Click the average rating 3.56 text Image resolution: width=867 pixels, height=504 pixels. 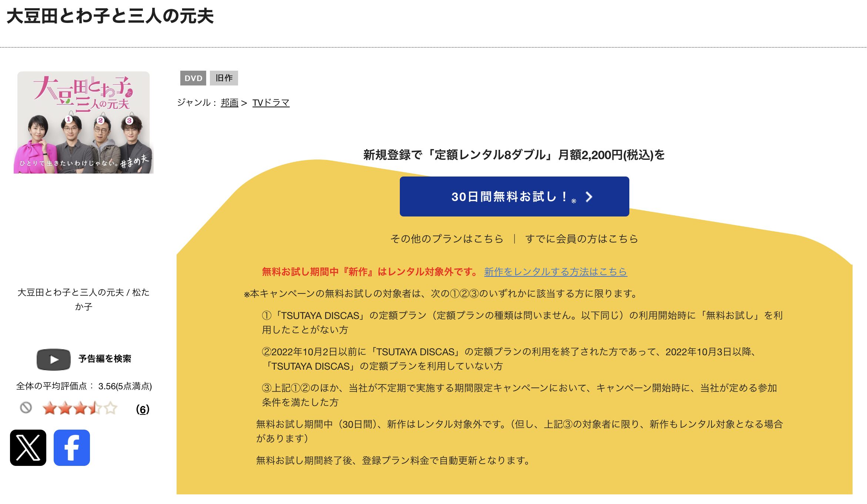pyautogui.click(x=84, y=386)
